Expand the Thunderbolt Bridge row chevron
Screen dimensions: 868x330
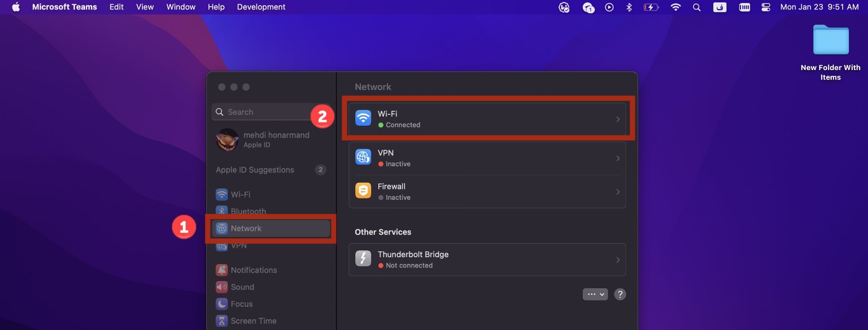point(618,260)
